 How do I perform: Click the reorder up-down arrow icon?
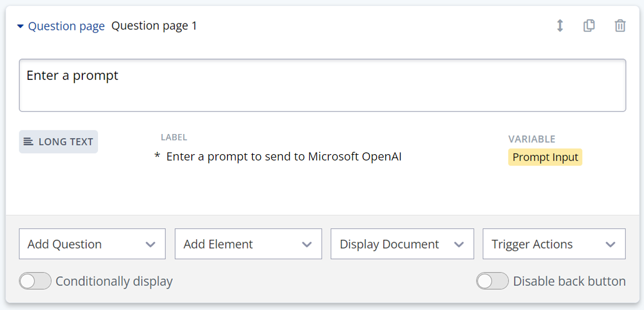pos(559,26)
